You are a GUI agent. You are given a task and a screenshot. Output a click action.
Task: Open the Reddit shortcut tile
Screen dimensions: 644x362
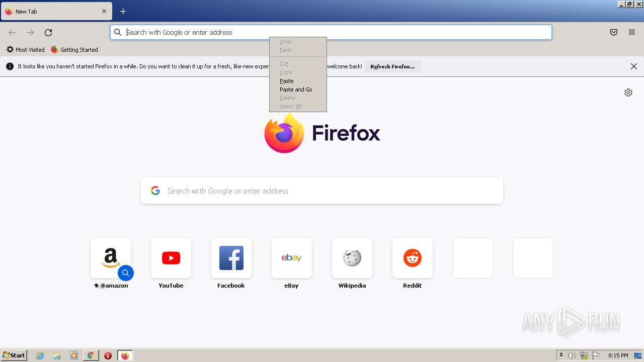(413, 258)
